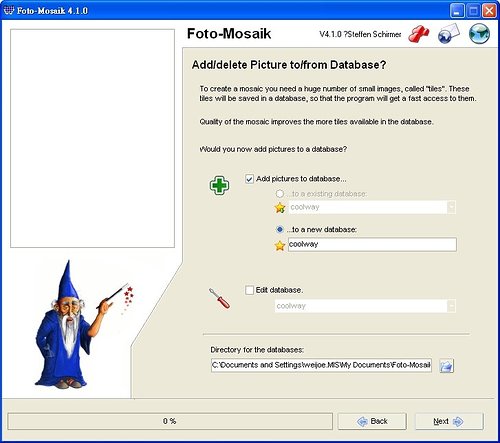Click the Add/delete Picture to/from Database heading
The width and height of the screenshot is (500, 443).
[x=289, y=65]
